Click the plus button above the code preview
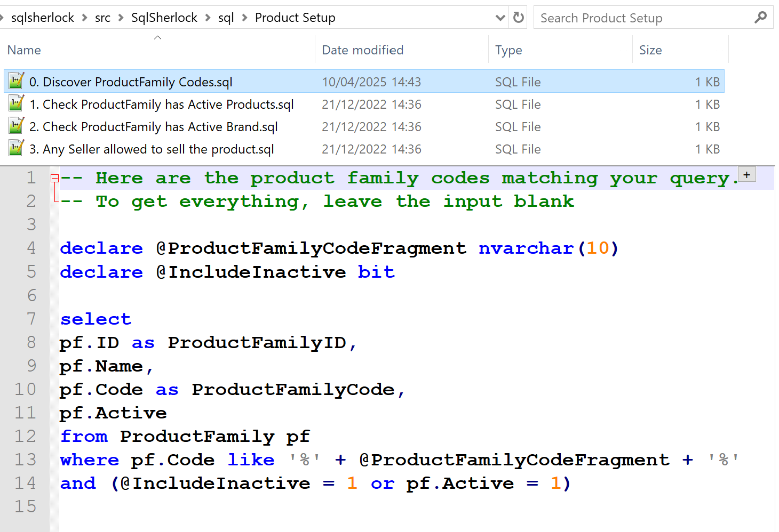779x532 pixels. tap(747, 174)
